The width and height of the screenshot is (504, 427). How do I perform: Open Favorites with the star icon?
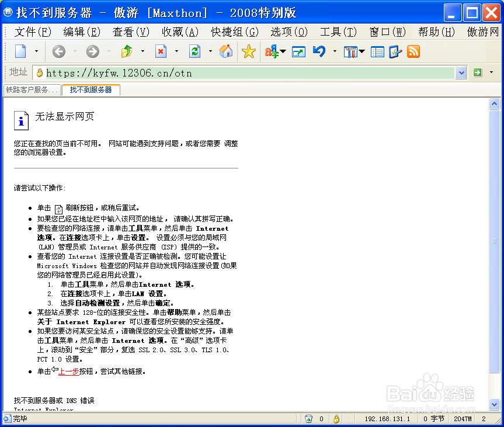click(x=249, y=51)
